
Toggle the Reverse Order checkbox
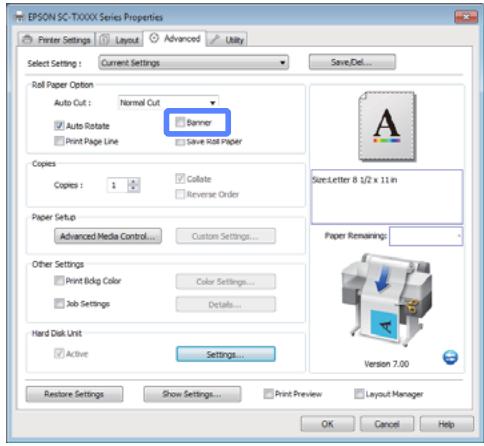point(180,194)
